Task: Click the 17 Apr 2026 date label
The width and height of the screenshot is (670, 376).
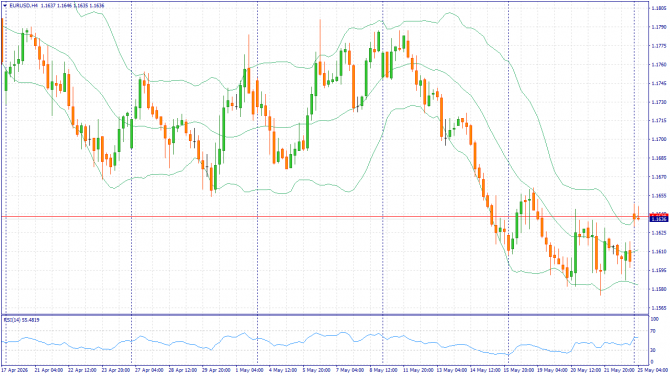Action: click(15, 370)
